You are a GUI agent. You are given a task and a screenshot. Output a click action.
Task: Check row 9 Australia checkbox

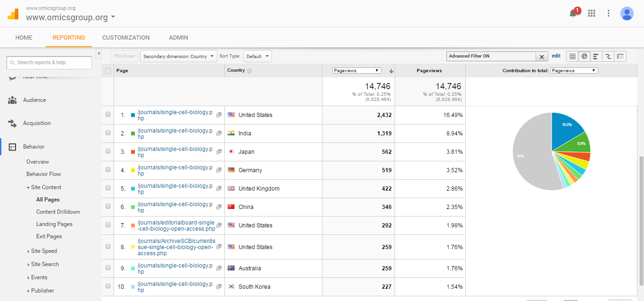(108, 268)
